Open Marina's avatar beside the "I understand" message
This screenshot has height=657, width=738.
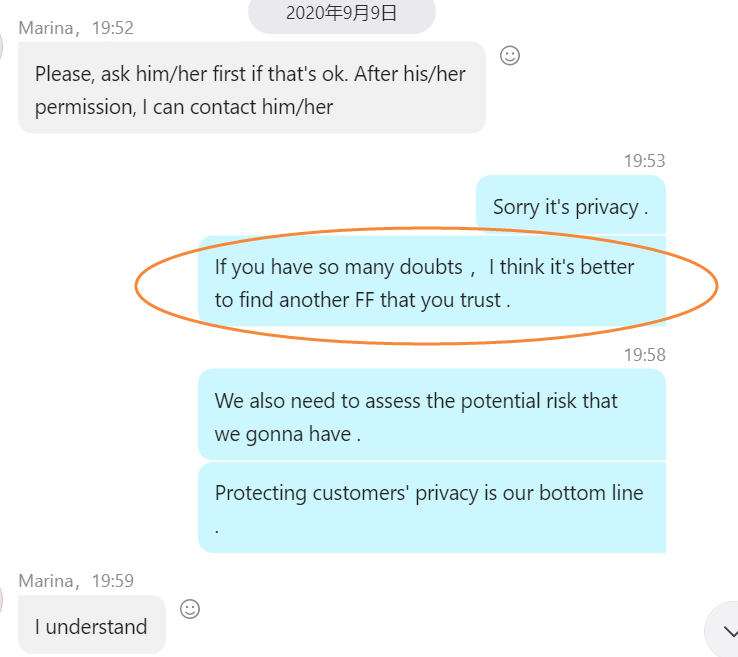coord(3,598)
